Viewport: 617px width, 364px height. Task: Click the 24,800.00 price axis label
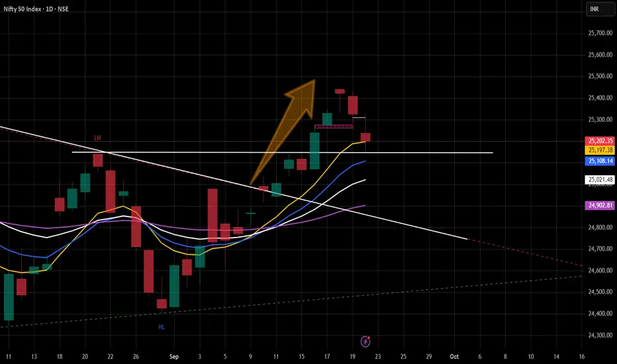pos(600,228)
